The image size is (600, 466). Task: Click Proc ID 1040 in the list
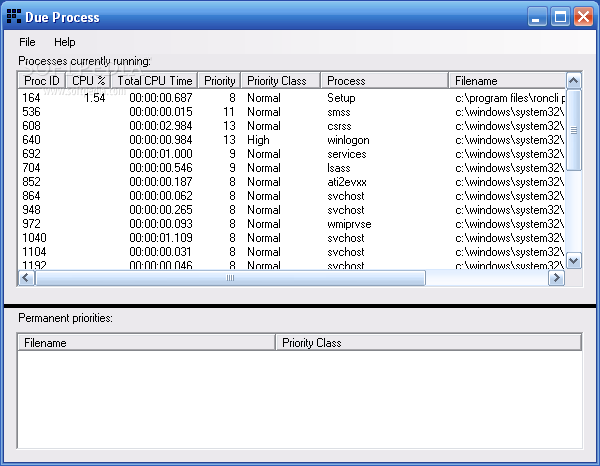(x=34, y=238)
